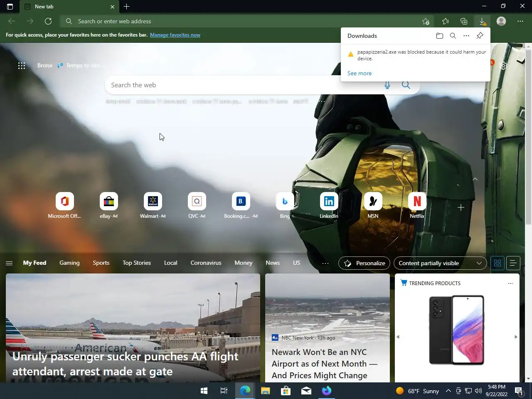Open the QVC quick link tile
The height and width of the screenshot is (399, 532).
coord(197,206)
